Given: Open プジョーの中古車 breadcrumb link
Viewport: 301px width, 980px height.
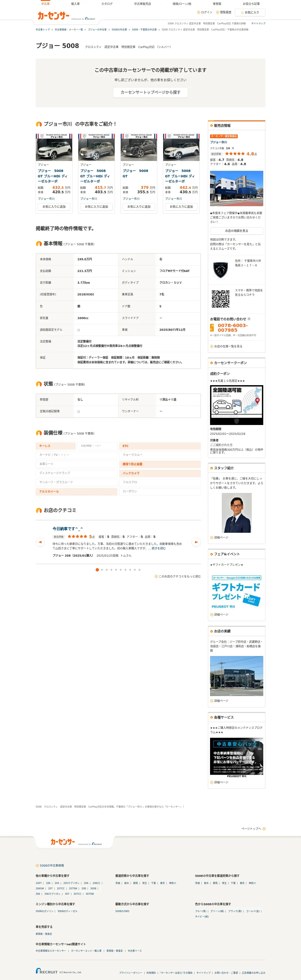Looking at the screenshot, I should click(97, 30).
